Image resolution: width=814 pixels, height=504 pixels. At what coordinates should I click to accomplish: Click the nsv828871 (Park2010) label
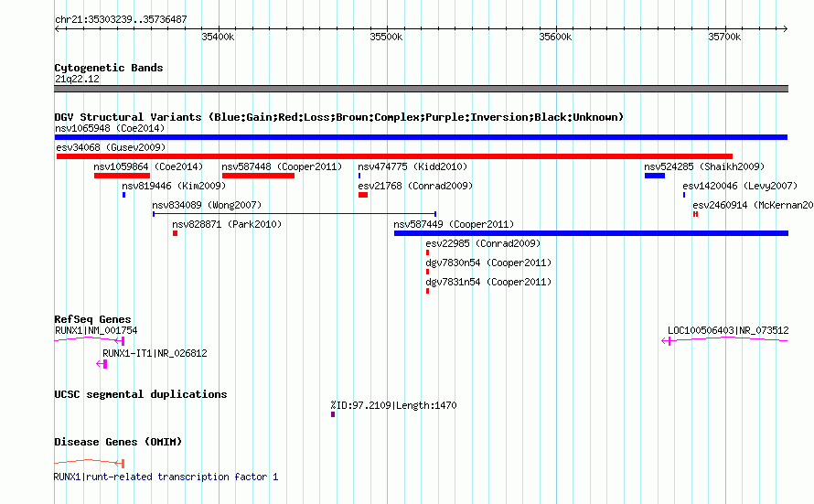coord(227,224)
